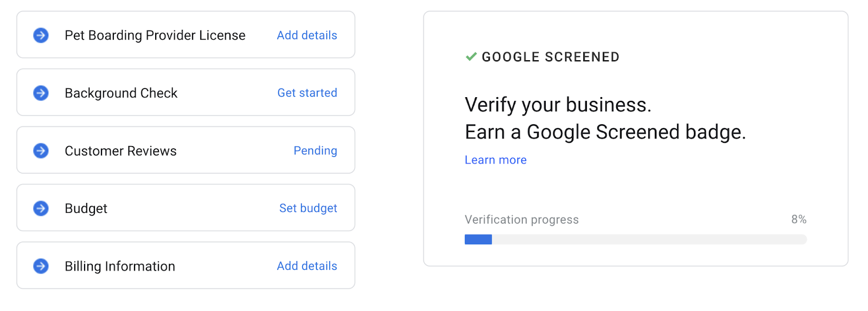Get started with the Background Check

point(307,93)
